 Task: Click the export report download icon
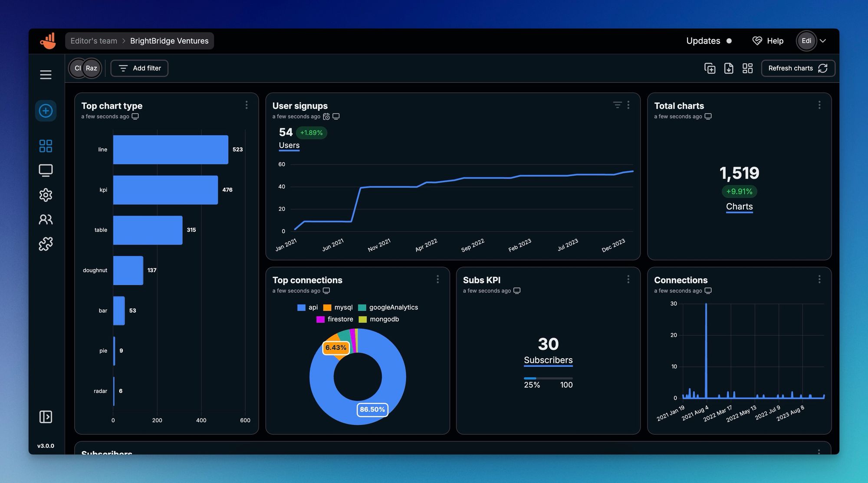pos(729,68)
